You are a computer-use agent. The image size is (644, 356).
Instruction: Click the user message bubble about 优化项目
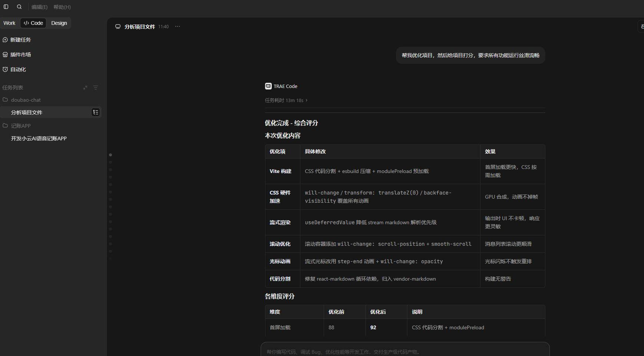pos(470,55)
